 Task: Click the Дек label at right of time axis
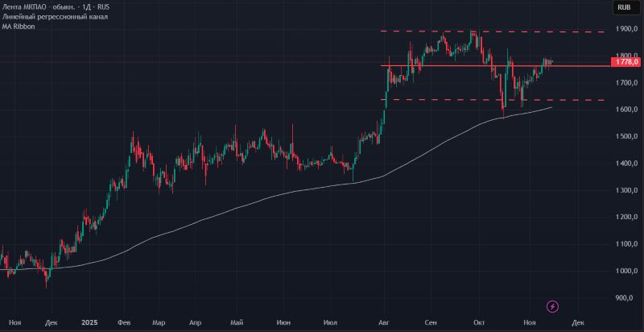(x=576, y=322)
